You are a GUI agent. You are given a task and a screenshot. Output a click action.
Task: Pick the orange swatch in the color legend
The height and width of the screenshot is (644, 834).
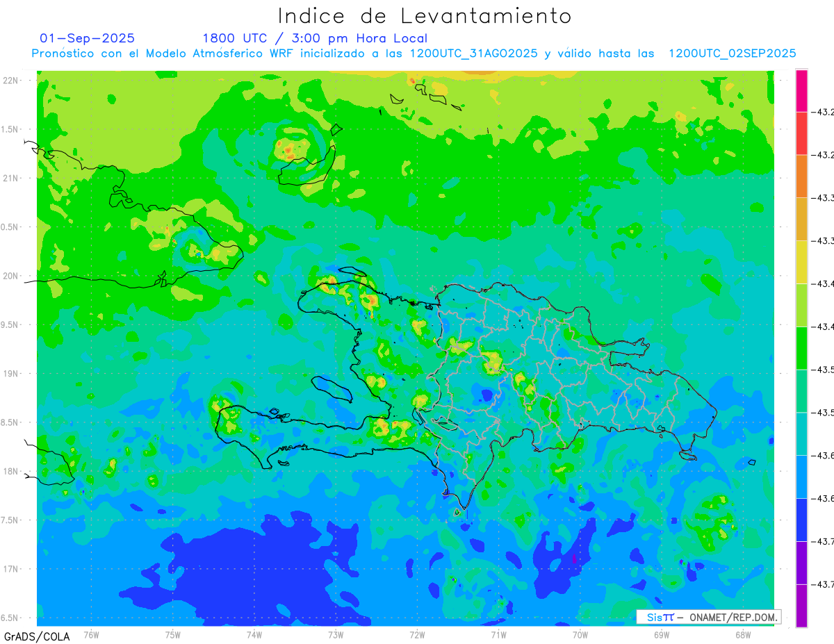tap(801, 176)
